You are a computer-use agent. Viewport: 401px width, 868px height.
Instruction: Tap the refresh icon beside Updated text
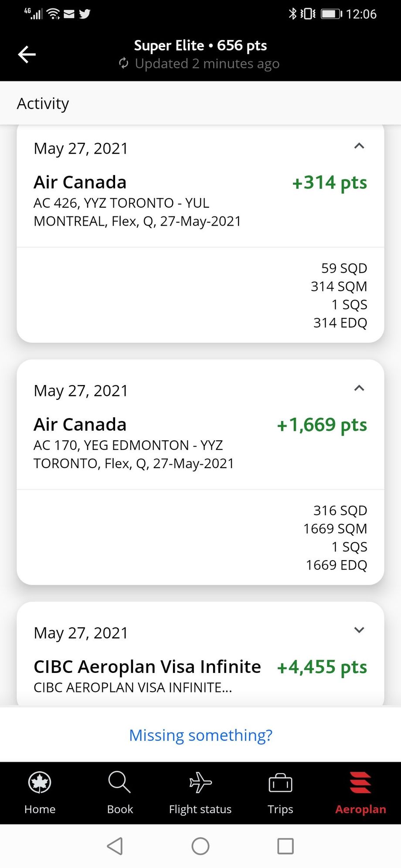[x=124, y=64]
